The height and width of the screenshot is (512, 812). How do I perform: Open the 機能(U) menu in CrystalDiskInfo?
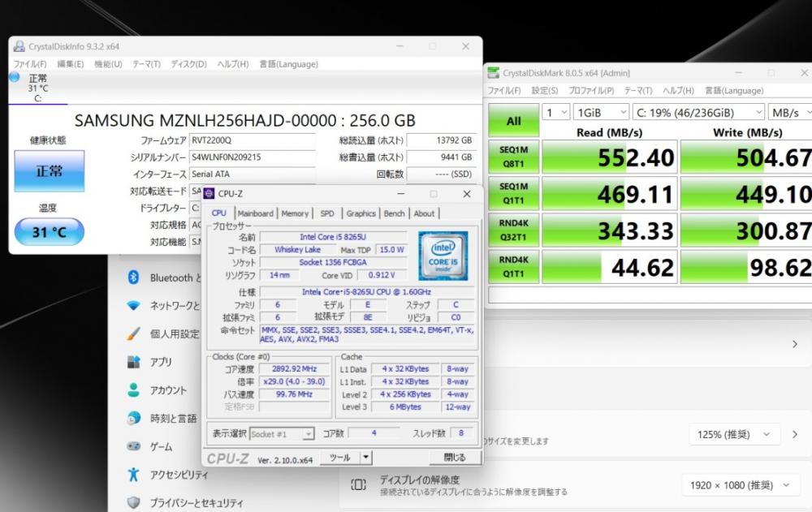point(108,64)
